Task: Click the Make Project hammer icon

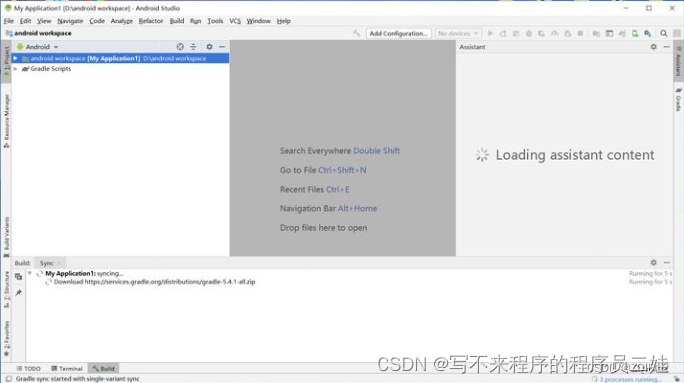Action: (x=357, y=33)
